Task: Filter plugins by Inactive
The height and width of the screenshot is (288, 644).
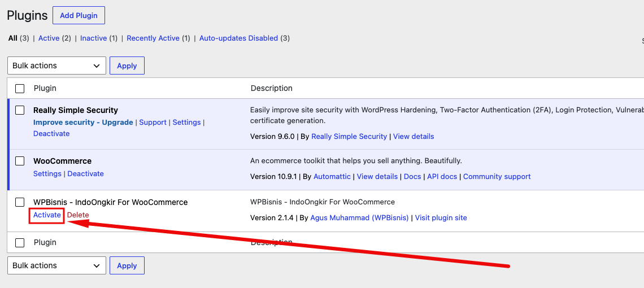Action: [x=94, y=38]
